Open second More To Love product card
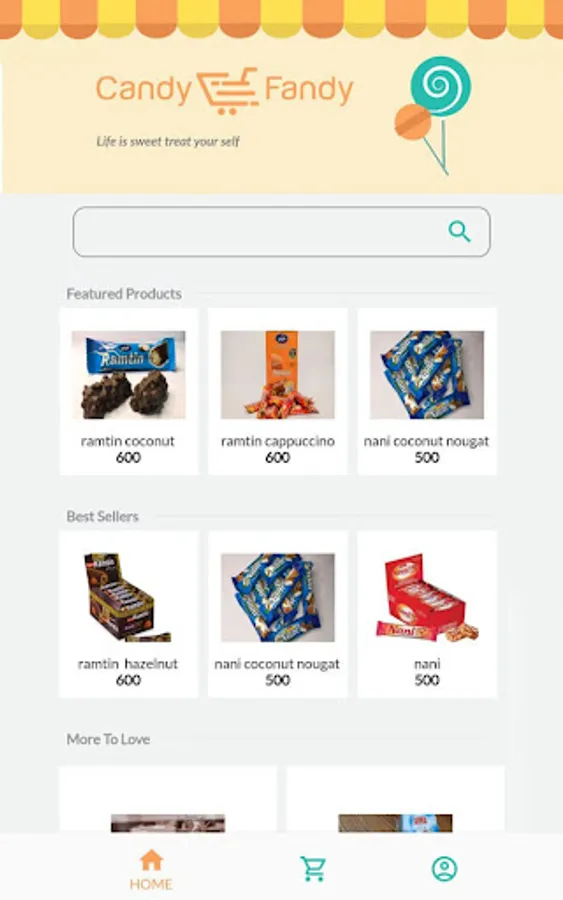The height and width of the screenshot is (900, 563). click(x=395, y=799)
